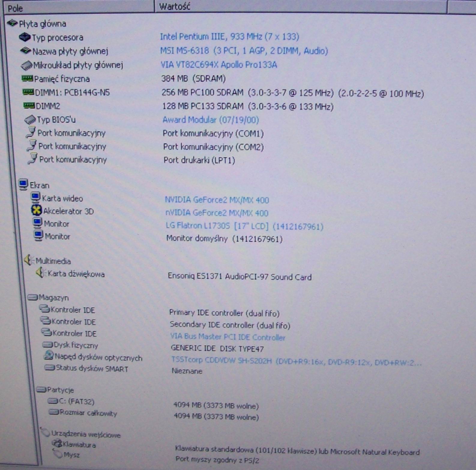Click the mouse icon beside Mysz
The height and width of the screenshot is (470, 476).
point(58,454)
